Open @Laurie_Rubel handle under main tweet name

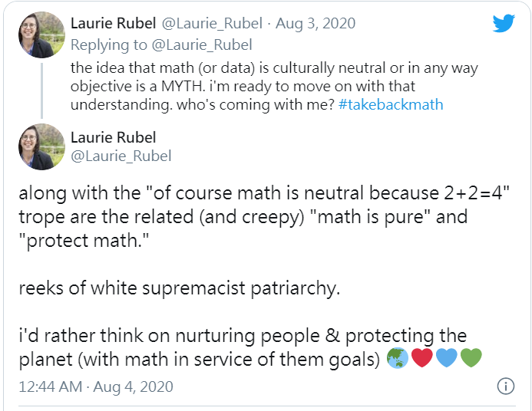121,156
